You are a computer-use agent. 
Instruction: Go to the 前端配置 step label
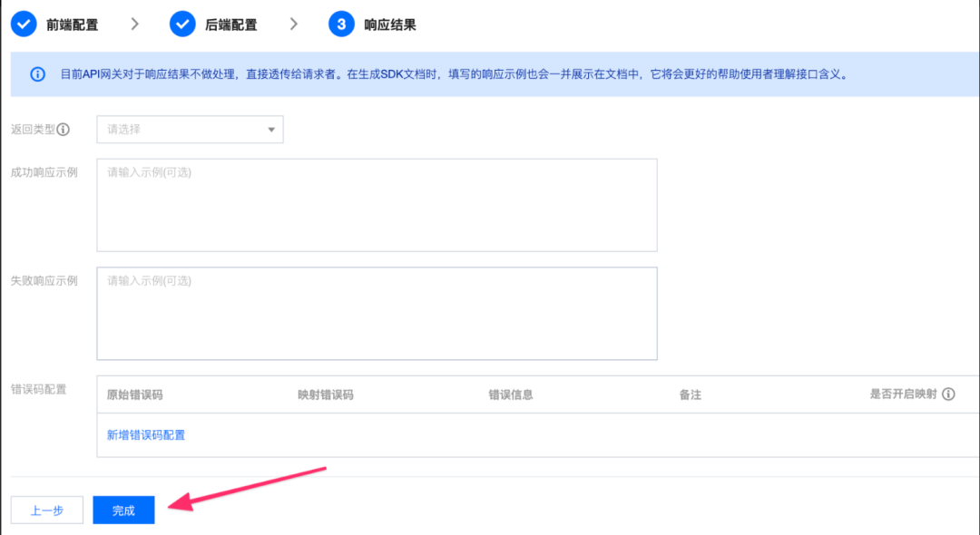[x=73, y=24]
